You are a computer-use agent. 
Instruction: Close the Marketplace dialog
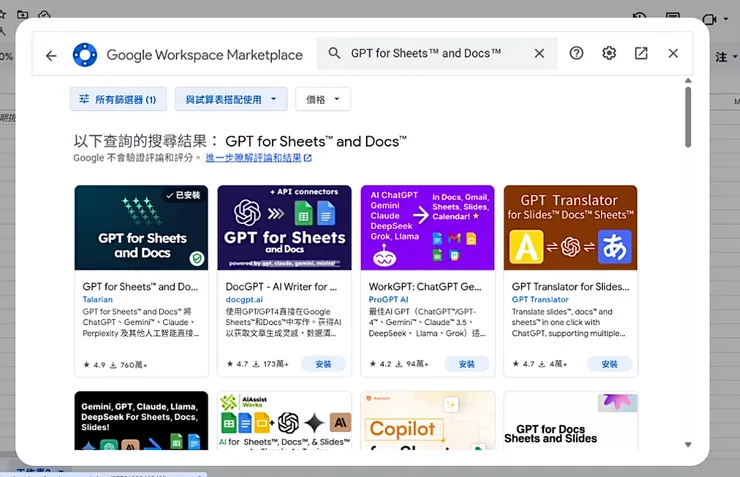click(x=673, y=53)
